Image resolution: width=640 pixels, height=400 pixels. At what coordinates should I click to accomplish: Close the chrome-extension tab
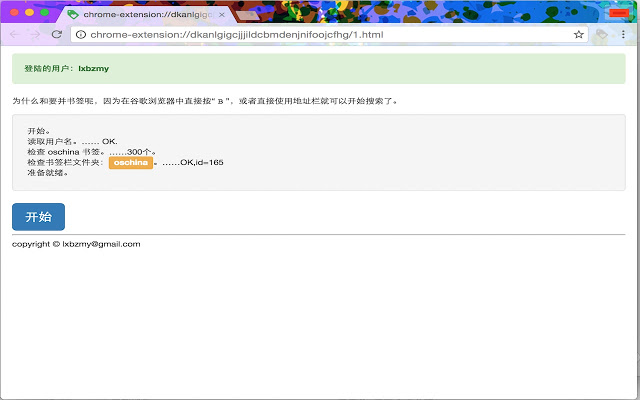coord(221,15)
